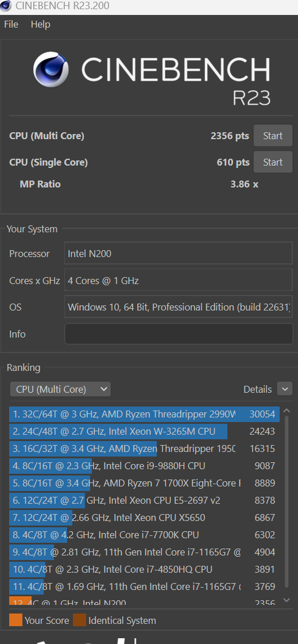Image resolution: width=298 pixels, height=644 pixels.
Task: Click the Cinebench logo sphere icon
Action: tap(51, 70)
